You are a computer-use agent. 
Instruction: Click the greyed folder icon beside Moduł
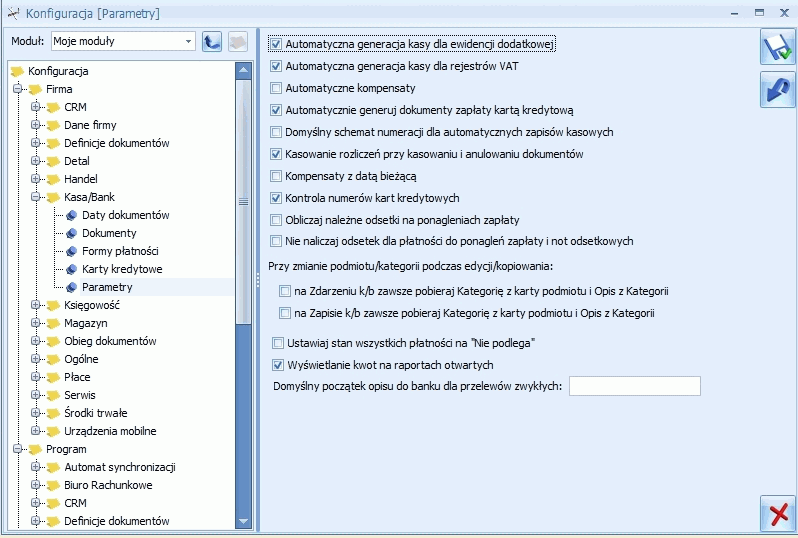[238, 41]
